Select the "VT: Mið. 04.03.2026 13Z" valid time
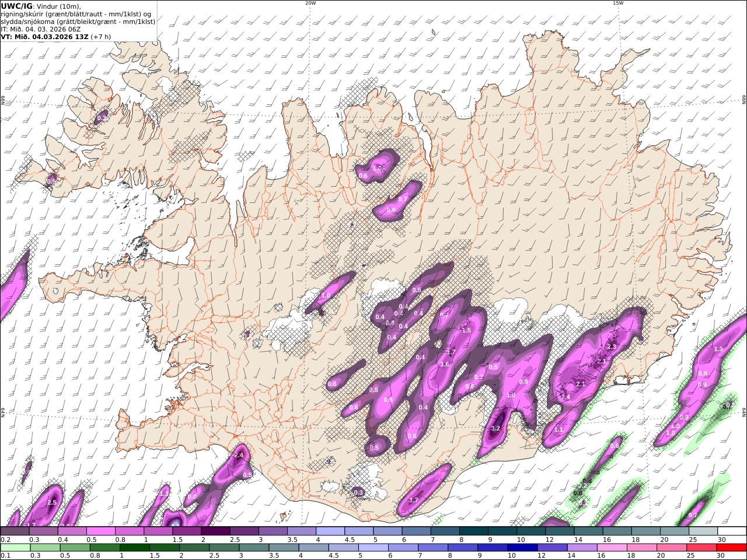Image resolution: width=747 pixels, height=560 pixels. point(45,37)
